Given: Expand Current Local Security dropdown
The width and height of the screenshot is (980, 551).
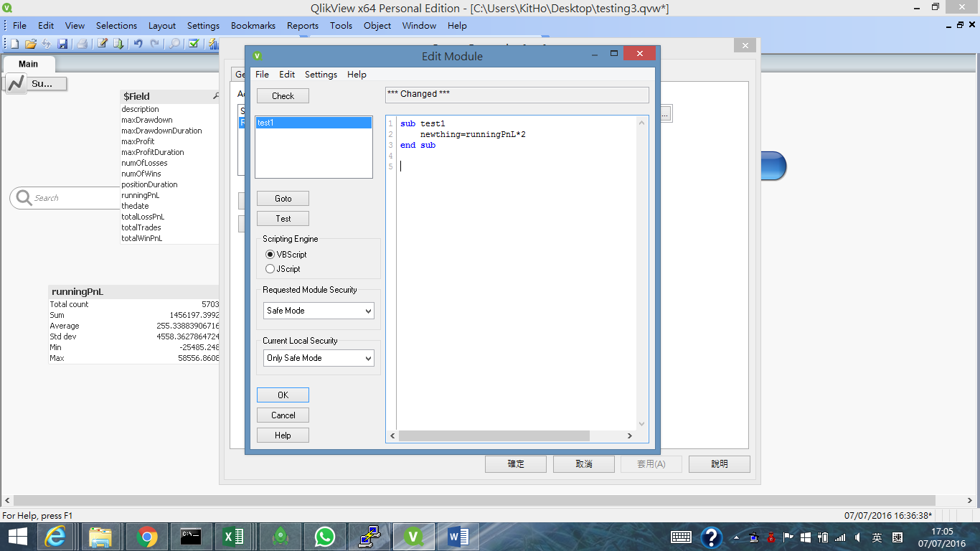Looking at the screenshot, I should [x=319, y=358].
